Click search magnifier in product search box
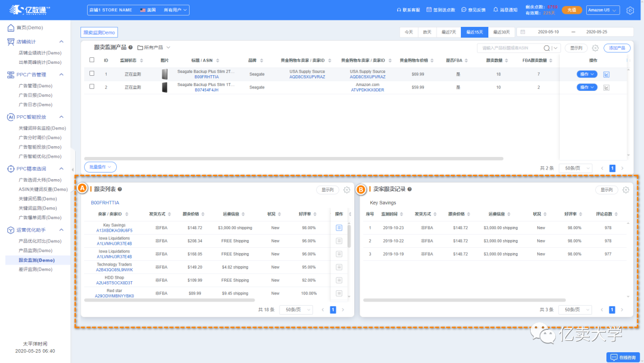The height and width of the screenshot is (363, 644). point(547,48)
